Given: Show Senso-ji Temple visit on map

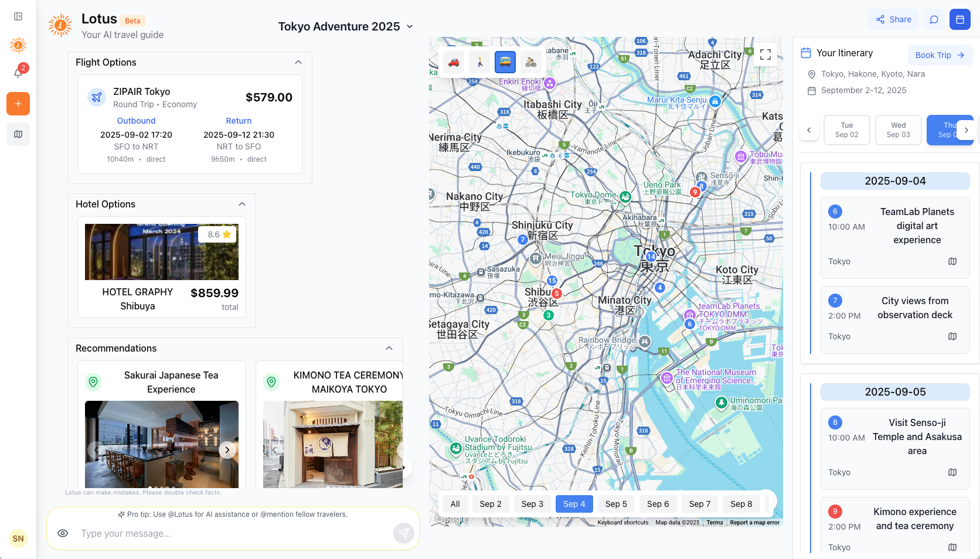Looking at the screenshot, I should coord(952,472).
